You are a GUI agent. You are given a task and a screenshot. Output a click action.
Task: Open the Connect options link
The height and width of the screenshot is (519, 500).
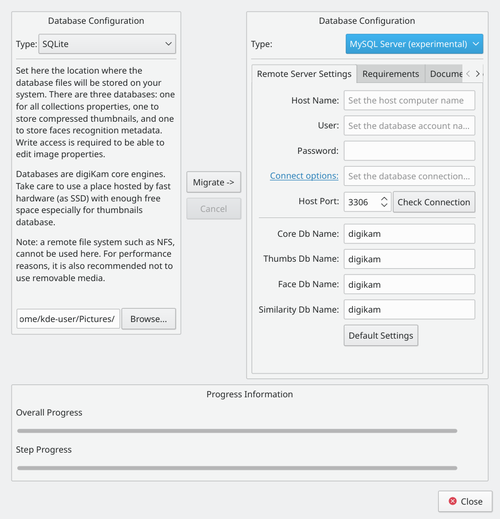coord(304,176)
